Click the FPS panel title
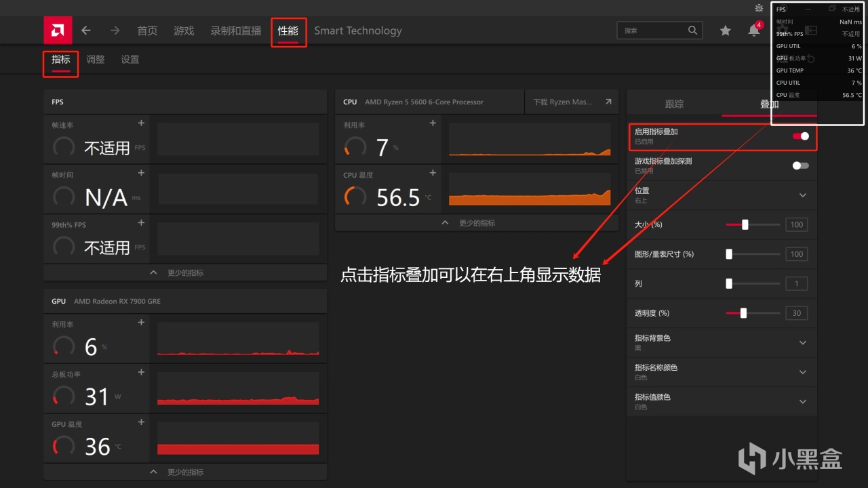The width and height of the screenshot is (868, 488). point(58,102)
